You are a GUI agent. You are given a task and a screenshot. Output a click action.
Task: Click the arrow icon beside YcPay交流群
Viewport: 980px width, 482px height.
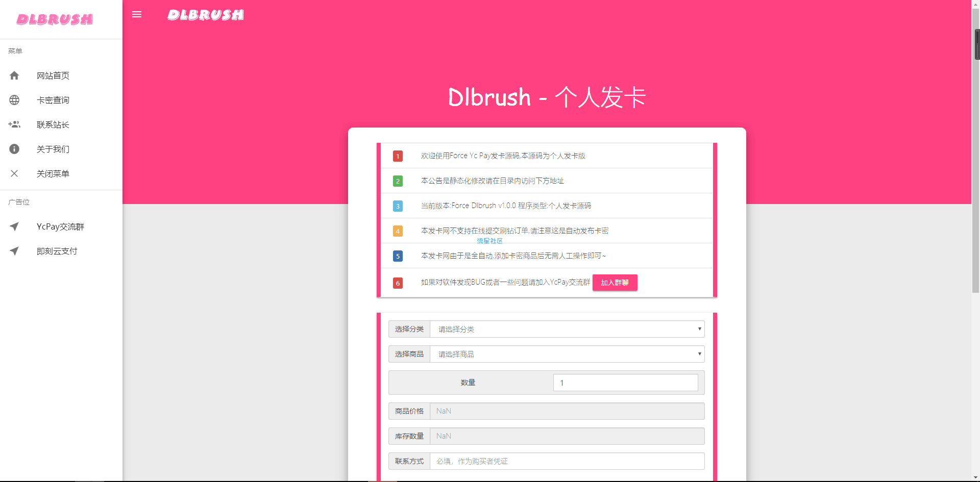coord(14,226)
